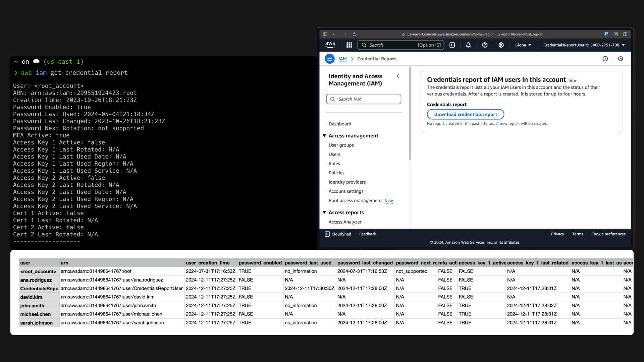Open Access Analyzer in the sidebar
This screenshot has width=644, height=362.
[345, 222]
